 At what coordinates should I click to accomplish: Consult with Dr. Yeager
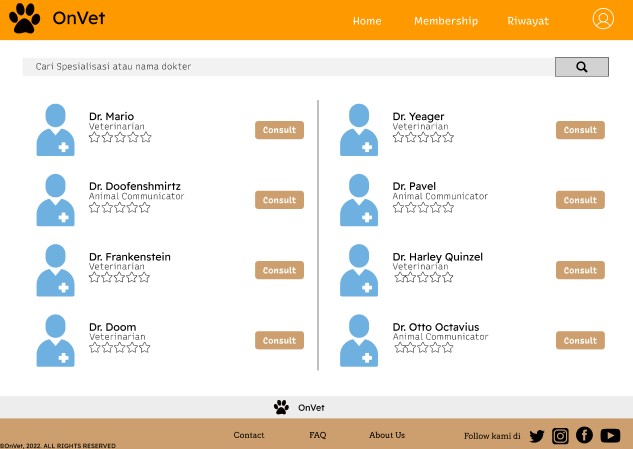click(x=580, y=130)
